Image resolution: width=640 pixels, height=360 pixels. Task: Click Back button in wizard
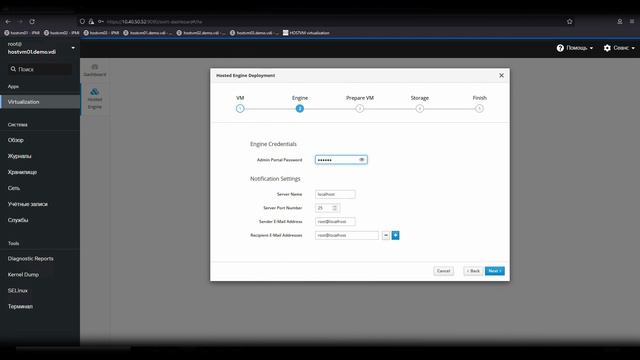point(473,271)
